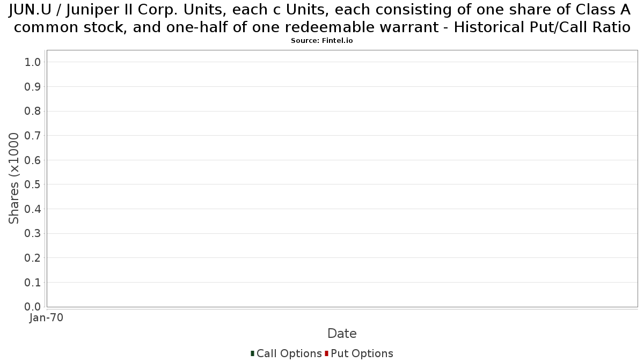Click the 0.4 y-axis tick label
Viewport: 644px width, 362px height.
(33, 209)
